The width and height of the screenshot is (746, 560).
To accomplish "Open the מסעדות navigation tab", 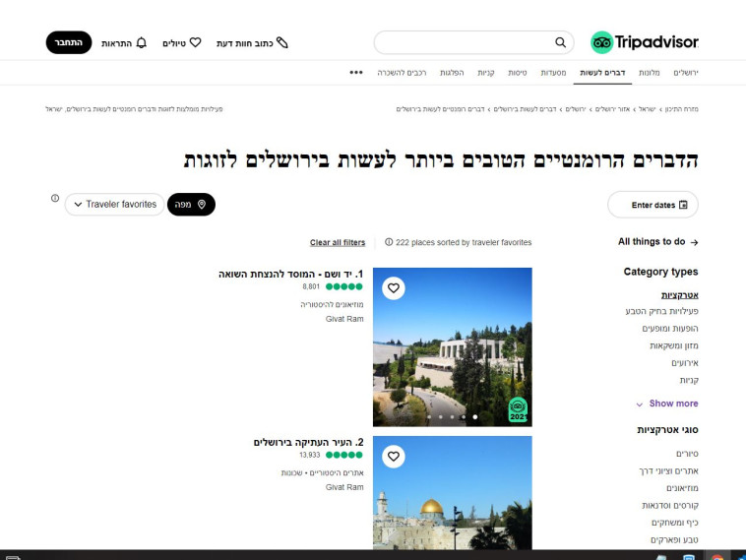I will [x=553, y=72].
